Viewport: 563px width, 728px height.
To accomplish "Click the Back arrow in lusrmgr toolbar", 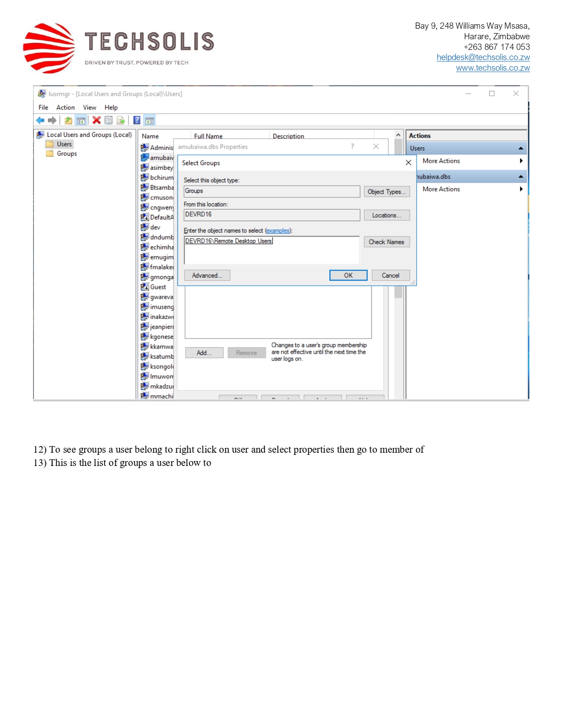I will pos(40,120).
